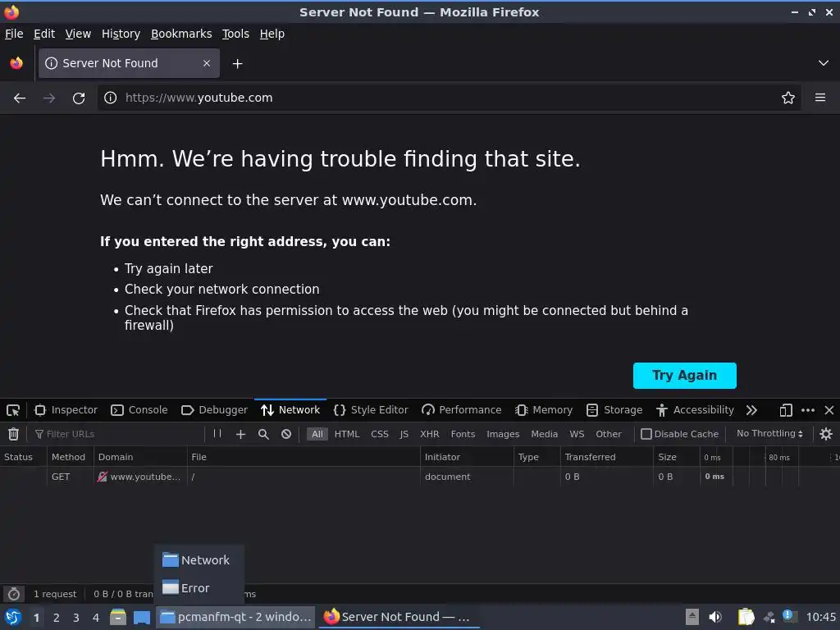The height and width of the screenshot is (630, 840).
Task: Click the URL address bar
Action: point(449,98)
